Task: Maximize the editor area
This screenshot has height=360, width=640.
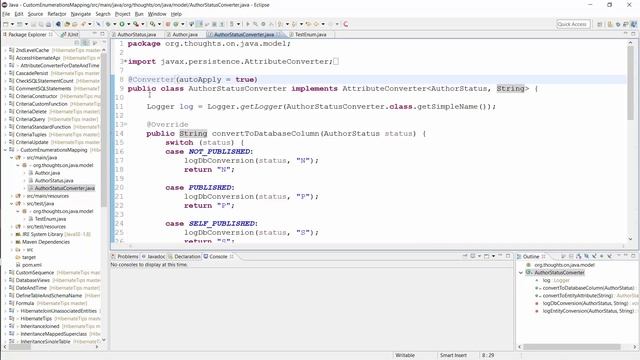Action: tap(633, 34)
